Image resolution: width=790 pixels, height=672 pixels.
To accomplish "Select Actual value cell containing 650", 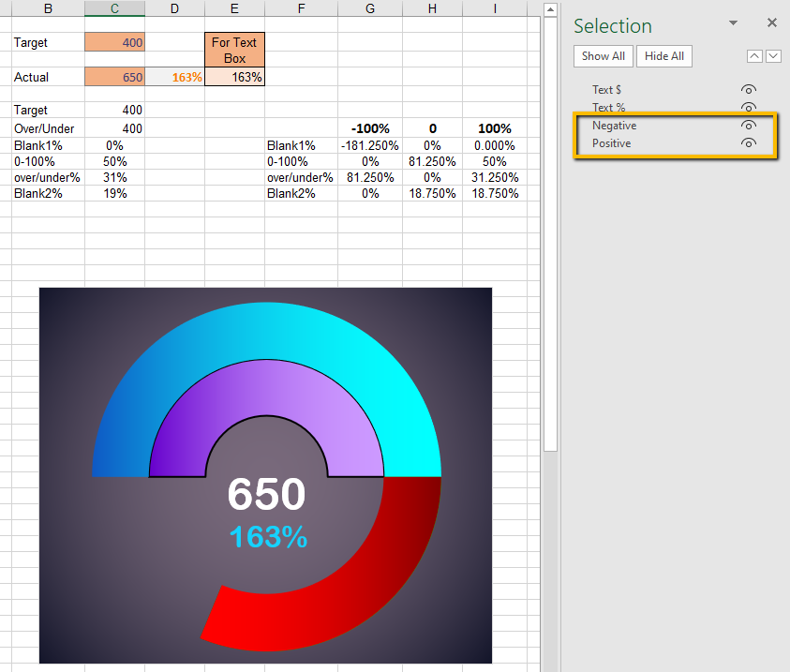I will [115, 77].
